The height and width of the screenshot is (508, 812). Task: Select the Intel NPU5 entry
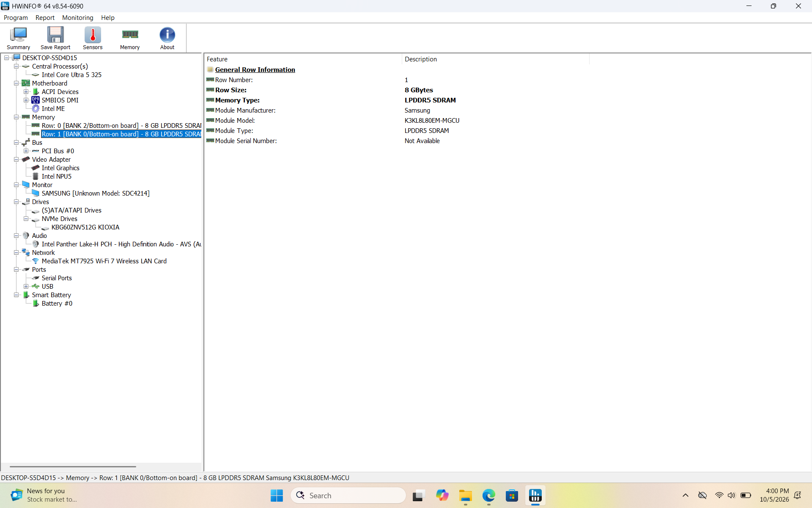point(56,177)
